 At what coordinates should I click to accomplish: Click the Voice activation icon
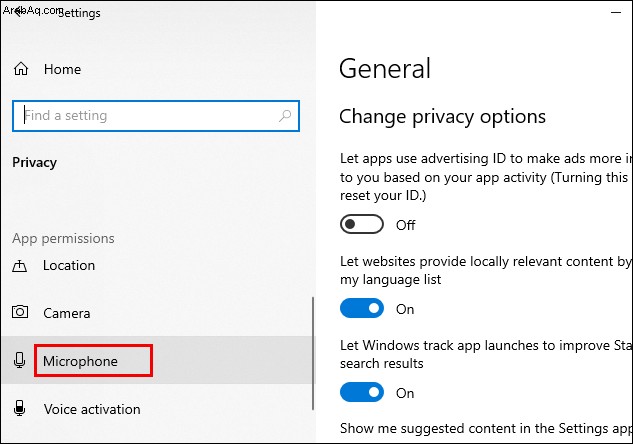[x=19, y=408]
